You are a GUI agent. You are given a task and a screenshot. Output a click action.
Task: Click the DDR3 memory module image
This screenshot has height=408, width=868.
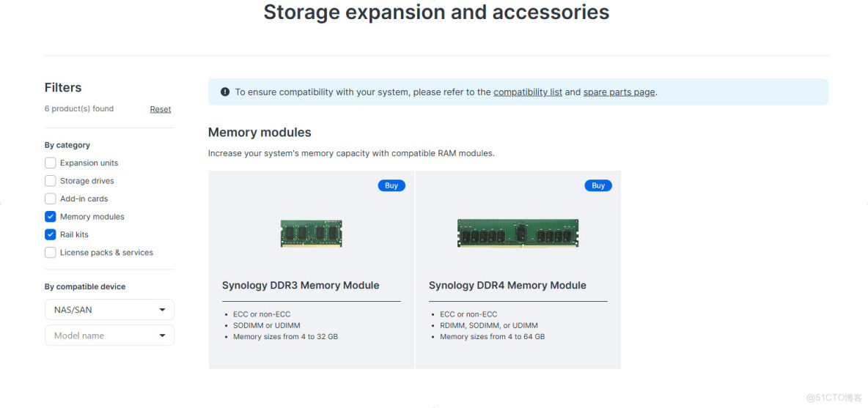tap(311, 234)
